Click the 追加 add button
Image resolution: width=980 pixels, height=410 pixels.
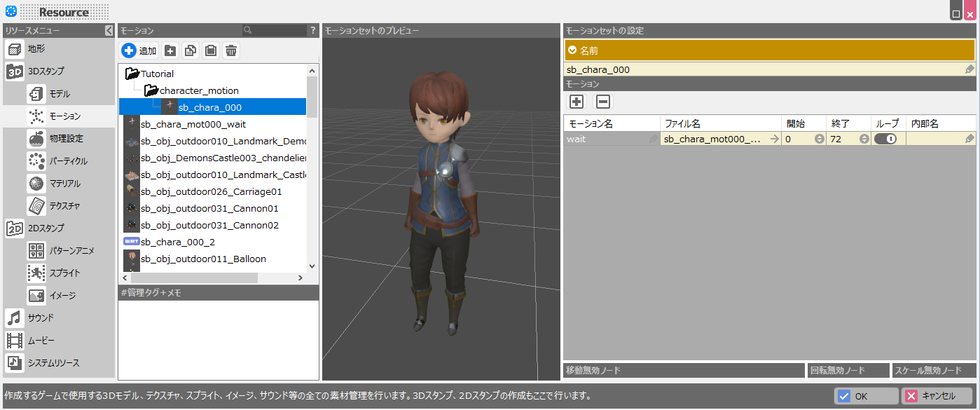click(139, 50)
